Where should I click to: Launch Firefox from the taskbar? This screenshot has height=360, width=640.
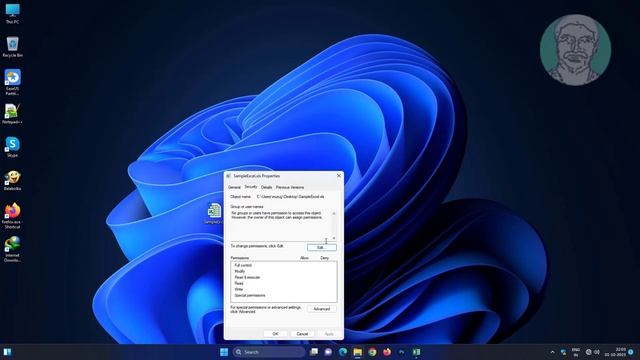(387, 352)
